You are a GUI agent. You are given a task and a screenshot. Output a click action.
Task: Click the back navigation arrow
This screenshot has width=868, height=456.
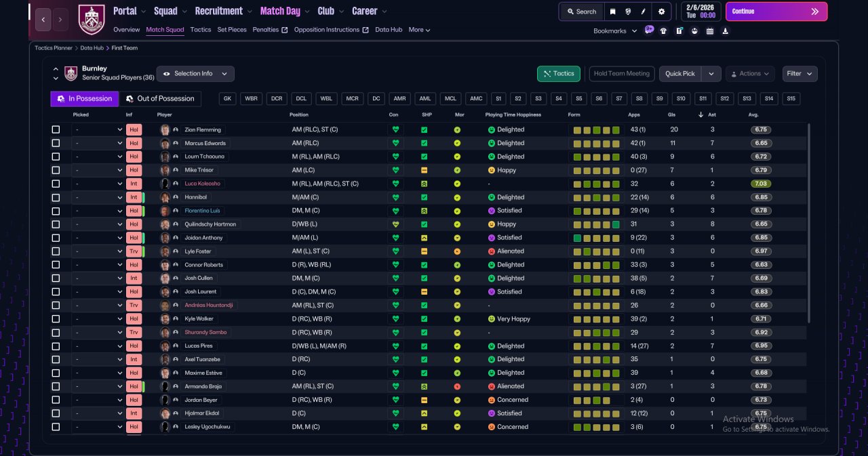[x=43, y=20]
